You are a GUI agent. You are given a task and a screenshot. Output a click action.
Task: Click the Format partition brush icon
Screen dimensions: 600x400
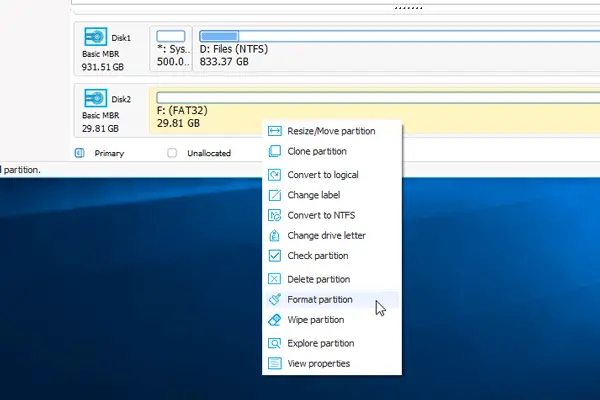(274, 299)
